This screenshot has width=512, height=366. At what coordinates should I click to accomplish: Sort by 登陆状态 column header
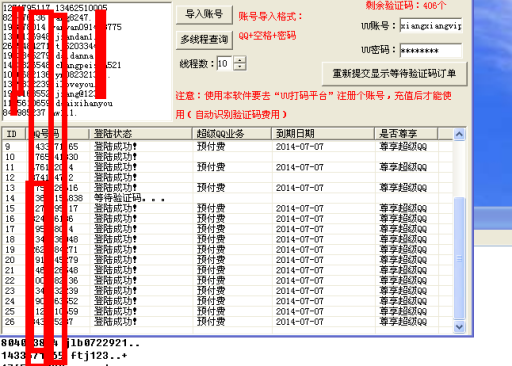(x=140, y=134)
